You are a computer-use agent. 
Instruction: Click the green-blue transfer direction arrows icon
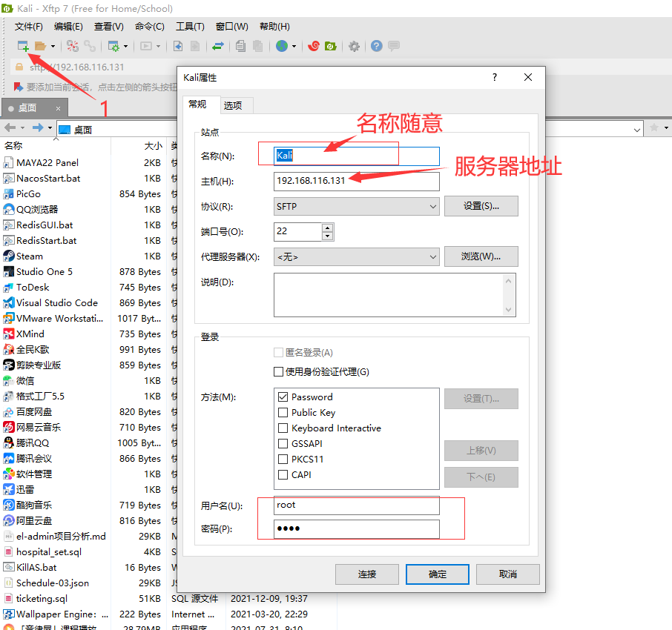[218, 46]
